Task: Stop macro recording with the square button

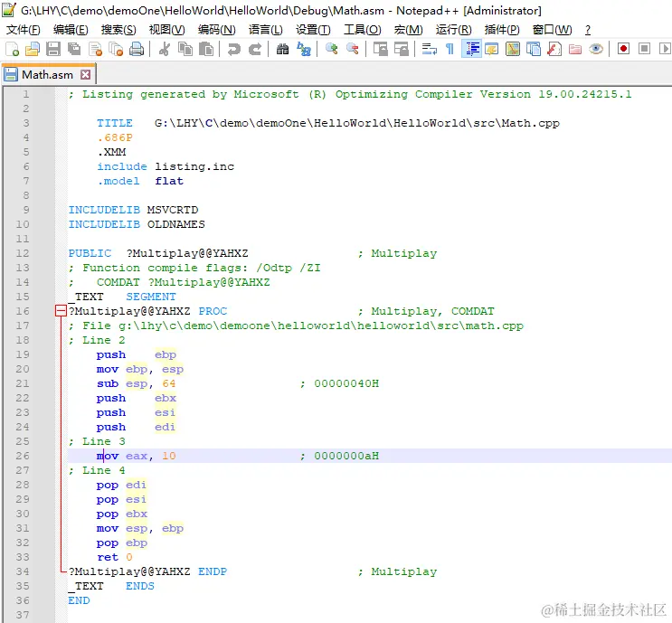Action: click(644, 49)
